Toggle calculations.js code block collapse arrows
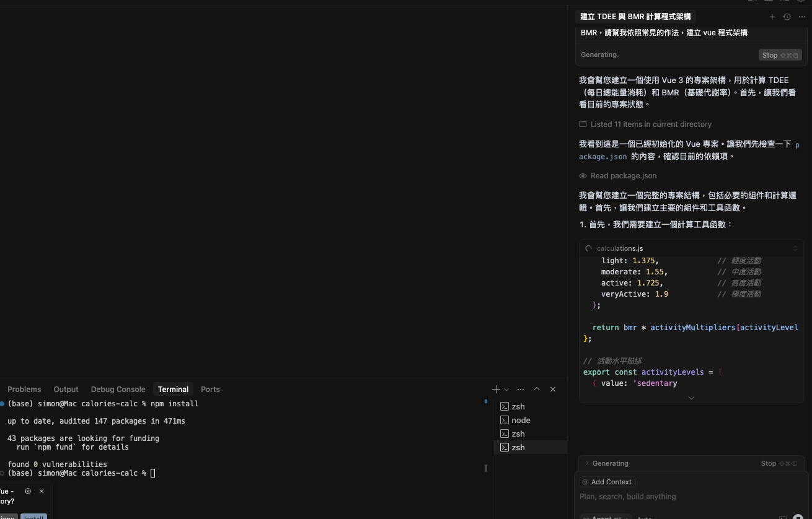This screenshot has width=812, height=519. 795,248
